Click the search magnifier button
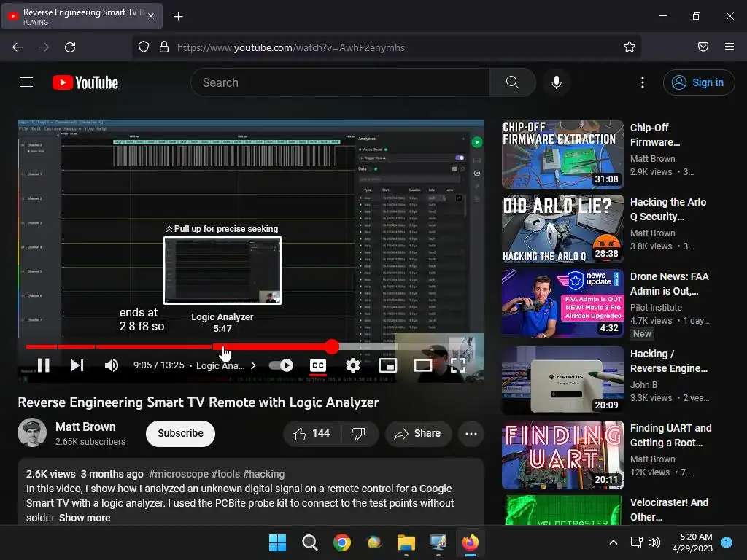 [513, 82]
